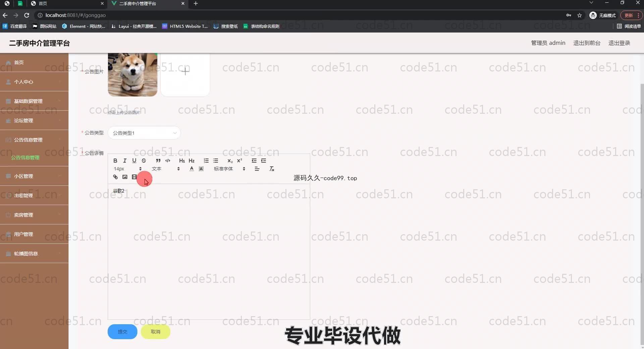Click the 提交 submit button
644x349 pixels.
(x=122, y=332)
